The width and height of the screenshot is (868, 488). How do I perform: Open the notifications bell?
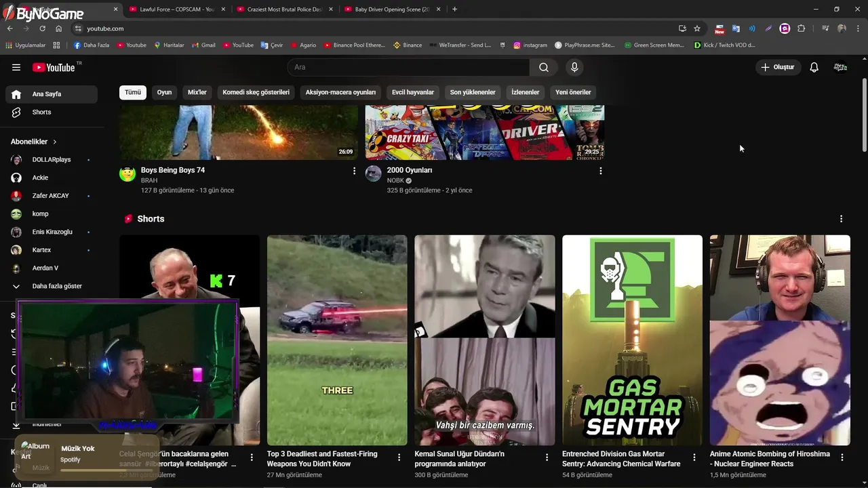814,67
